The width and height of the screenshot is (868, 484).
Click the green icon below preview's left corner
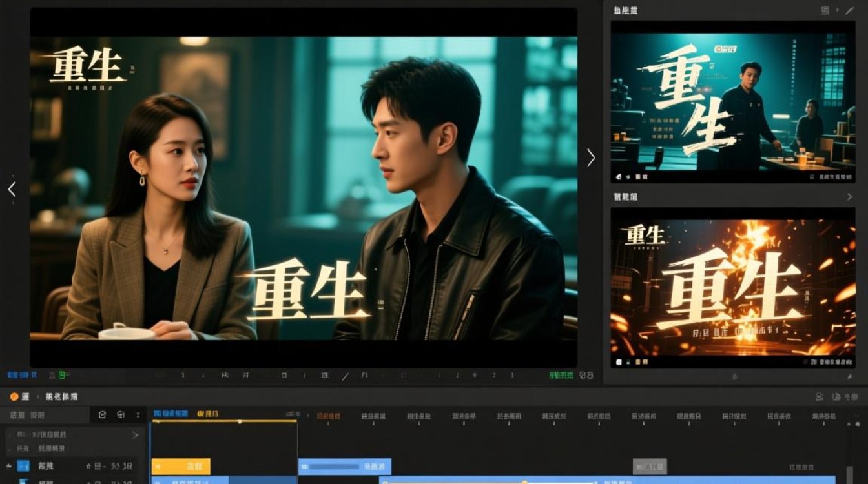pos(62,374)
